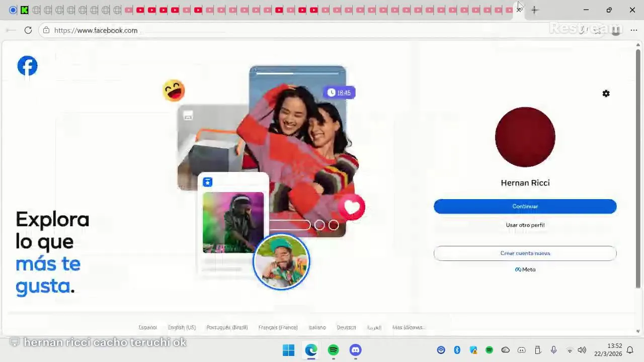
Task: Open the browser profile avatar
Action: pyautogui.click(x=615, y=30)
